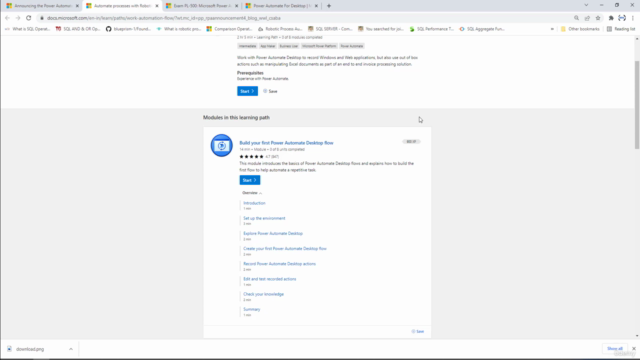640x360 pixels.
Task: Open the Extensions puzzle icon
Action: 611,18
